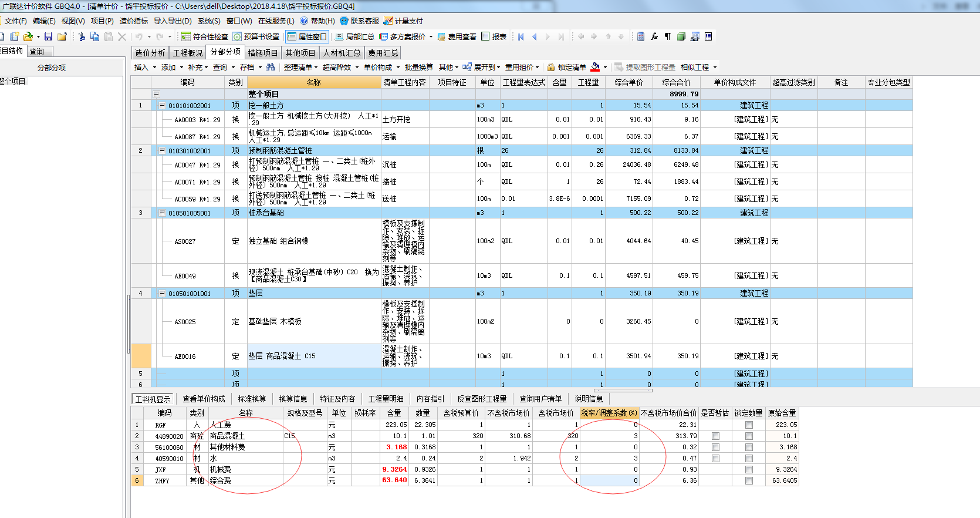
Task: Click the paragraph mark (¶) icon
Action: tap(668, 36)
